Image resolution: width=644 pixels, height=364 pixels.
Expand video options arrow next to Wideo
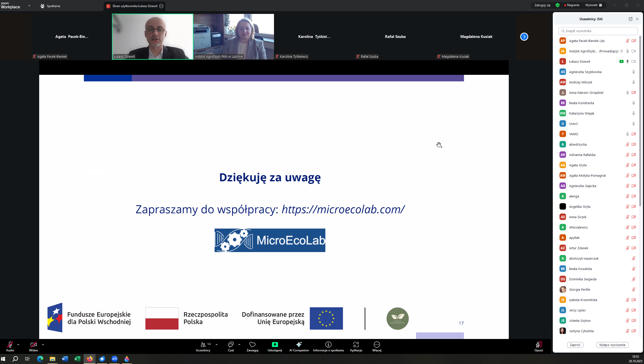click(x=43, y=344)
